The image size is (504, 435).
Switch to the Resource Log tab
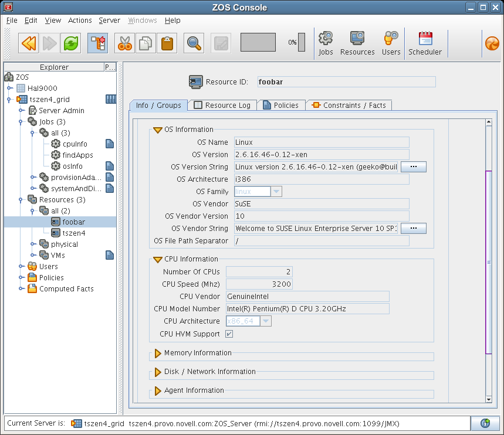click(222, 106)
